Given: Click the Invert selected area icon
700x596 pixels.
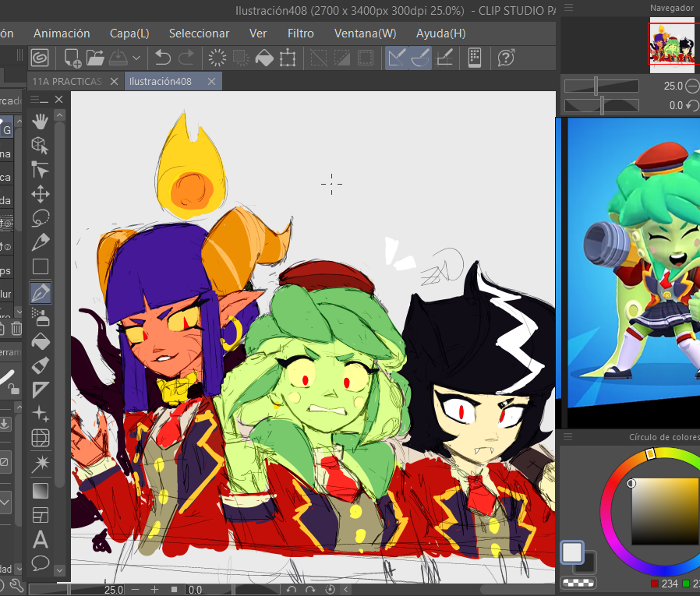Looking at the screenshot, I should coord(342,58).
